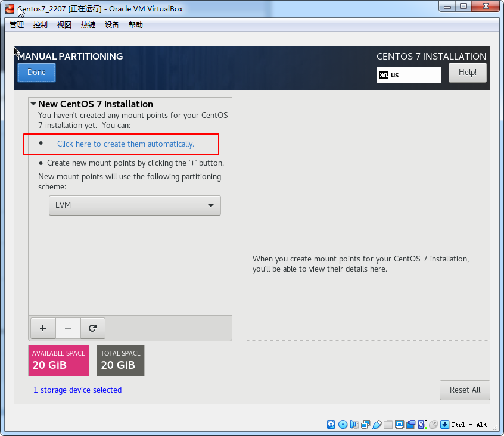The height and width of the screenshot is (436, 504).
Task: Click 'Click here to create them automatically' link
Action: point(126,144)
